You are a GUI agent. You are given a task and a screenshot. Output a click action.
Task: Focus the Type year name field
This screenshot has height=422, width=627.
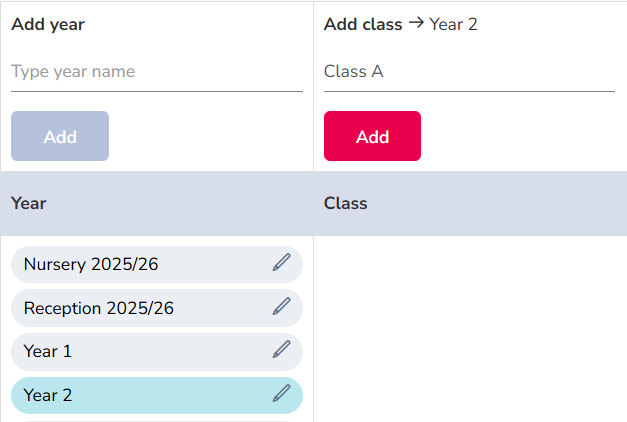157,72
